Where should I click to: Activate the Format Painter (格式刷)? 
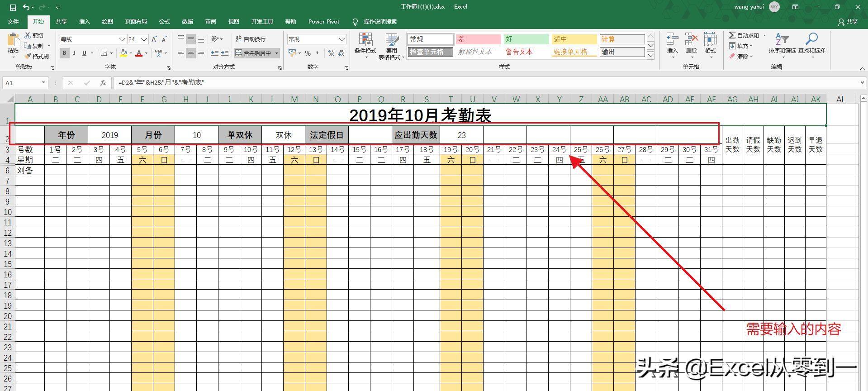[x=36, y=56]
